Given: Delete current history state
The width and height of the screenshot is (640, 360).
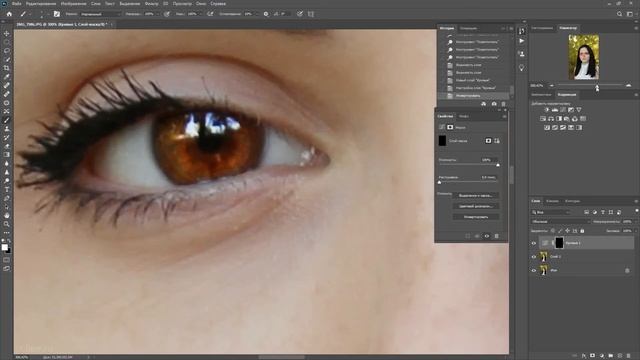Looking at the screenshot, I should tap(503, 104).
